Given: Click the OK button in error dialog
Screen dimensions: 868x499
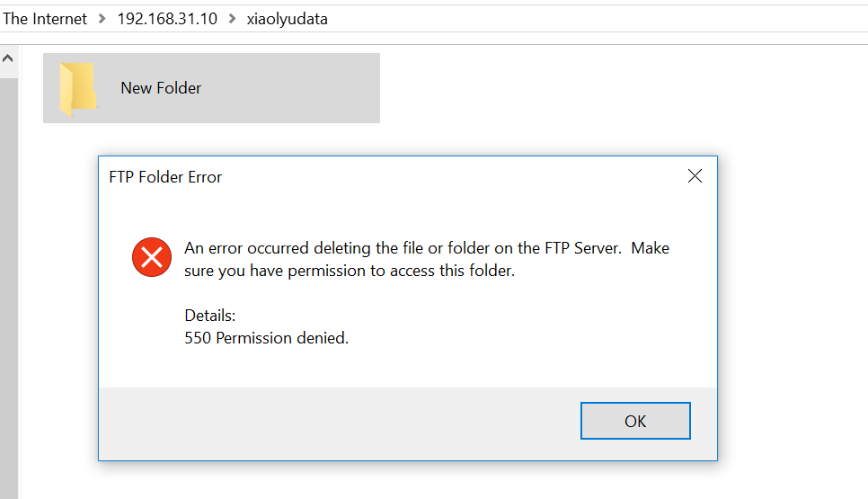Looking at the screenshot, I should click(635, 421).
